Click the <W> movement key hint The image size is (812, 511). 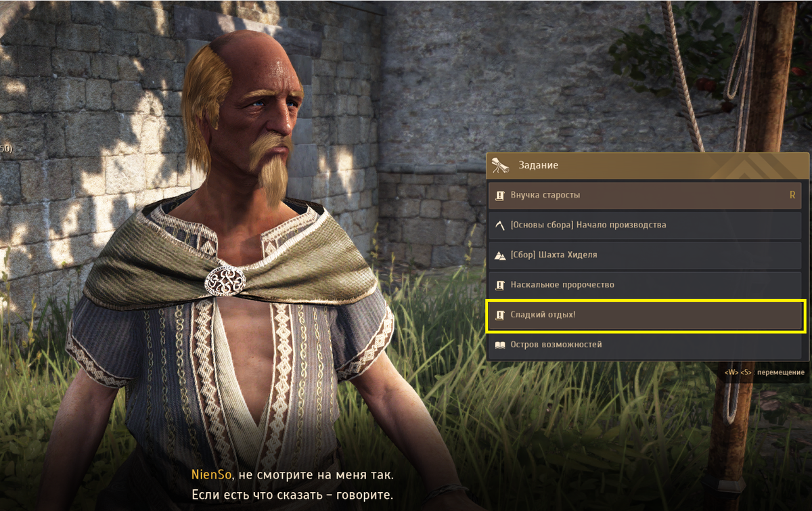731,372
